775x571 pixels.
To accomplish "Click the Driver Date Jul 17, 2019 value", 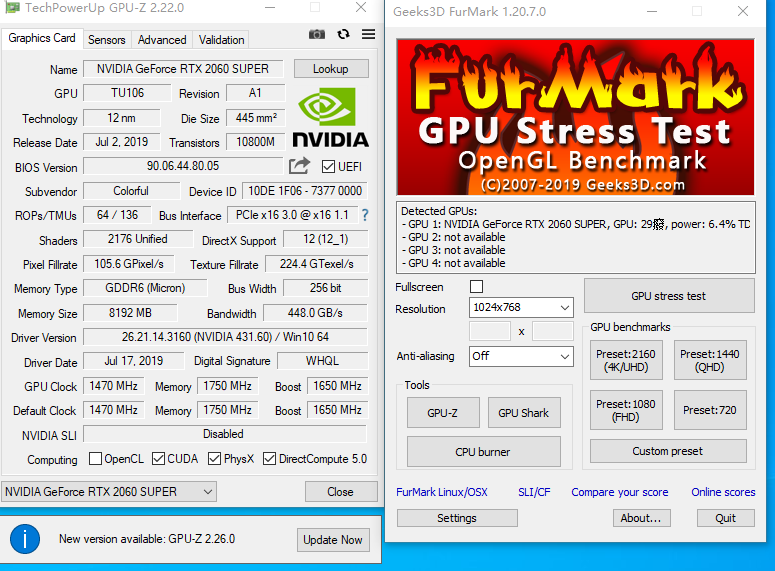I will [134, 361].
